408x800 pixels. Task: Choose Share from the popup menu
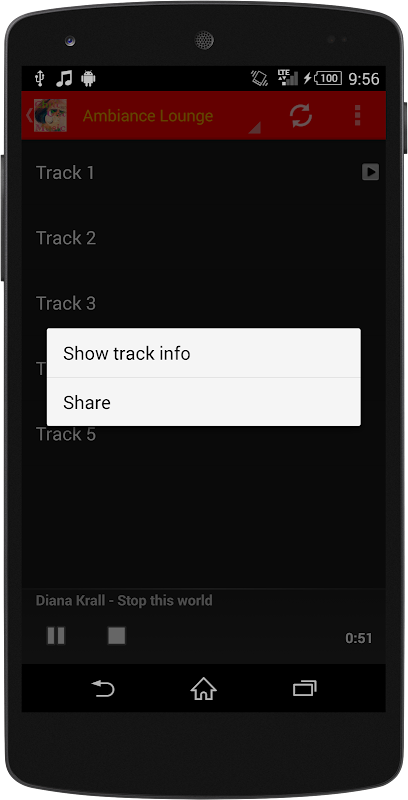click(203, 402)
